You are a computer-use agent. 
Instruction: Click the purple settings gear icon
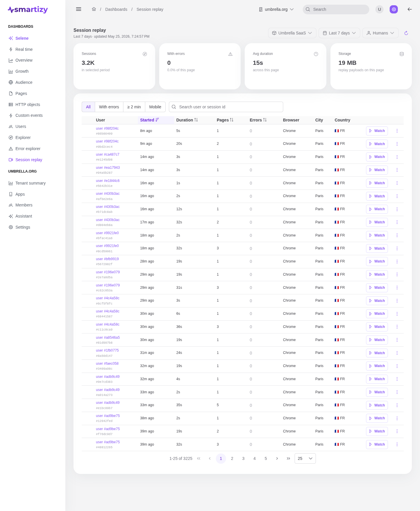[394, 9]
